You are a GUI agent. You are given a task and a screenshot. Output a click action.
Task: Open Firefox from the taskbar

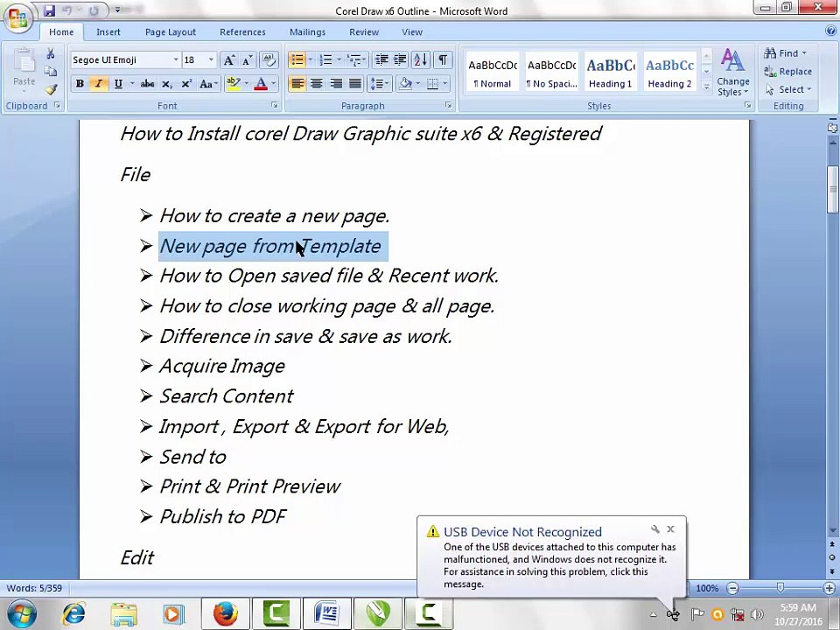pyautogui.click(x=226, y=613)
